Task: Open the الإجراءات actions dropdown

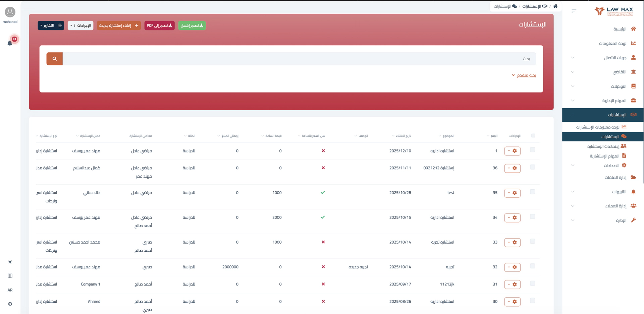Action: 80,25
